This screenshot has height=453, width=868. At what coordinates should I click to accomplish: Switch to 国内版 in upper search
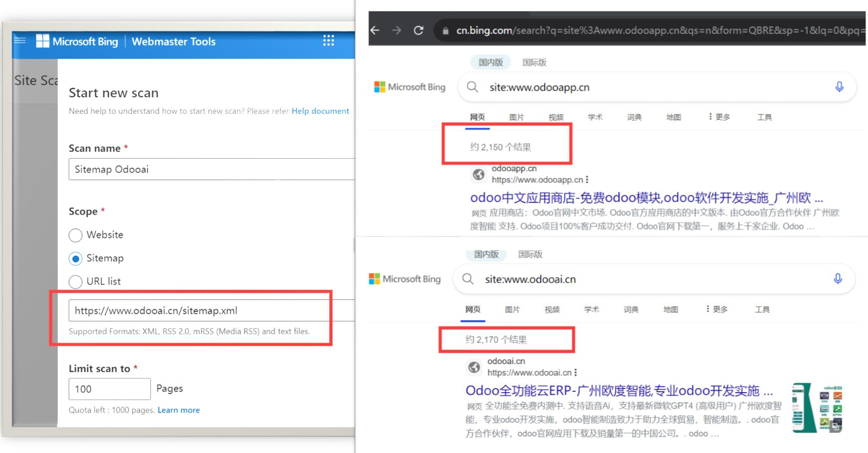click(491, 62)
